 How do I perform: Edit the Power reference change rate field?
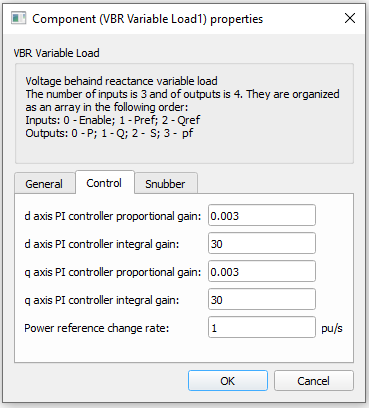262,327
